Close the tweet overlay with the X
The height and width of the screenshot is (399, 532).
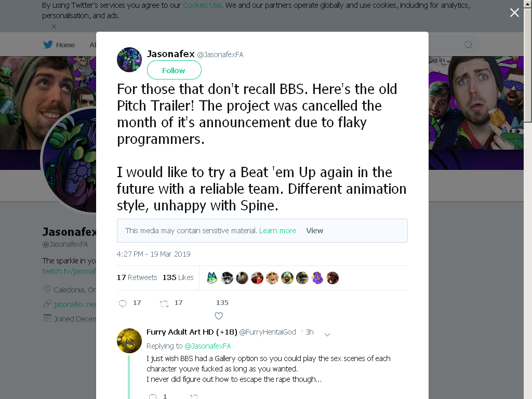[514, 12]
